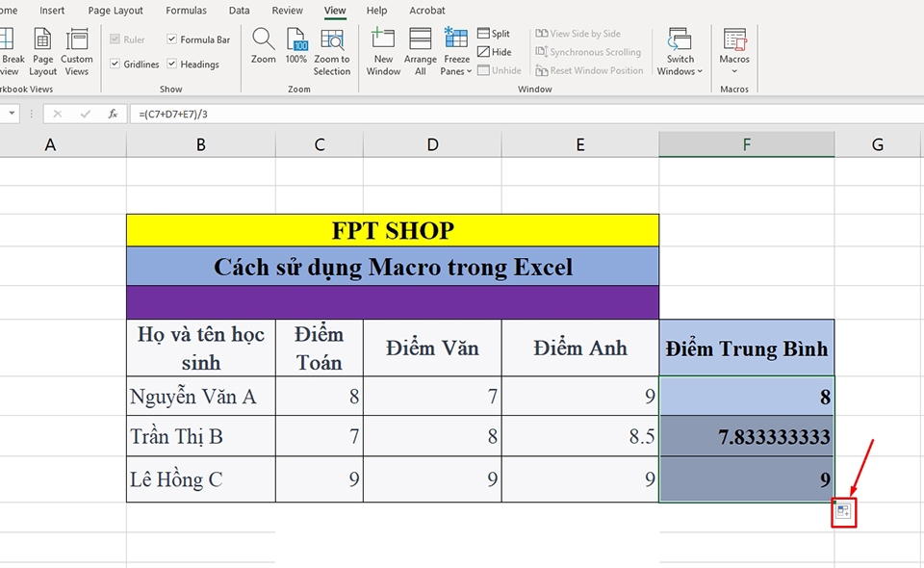This screenshot has height=568, width=924.
Task: Open the Zoom dialog magnifier icon
Action: pyautogui.click(x=263, y=39)
